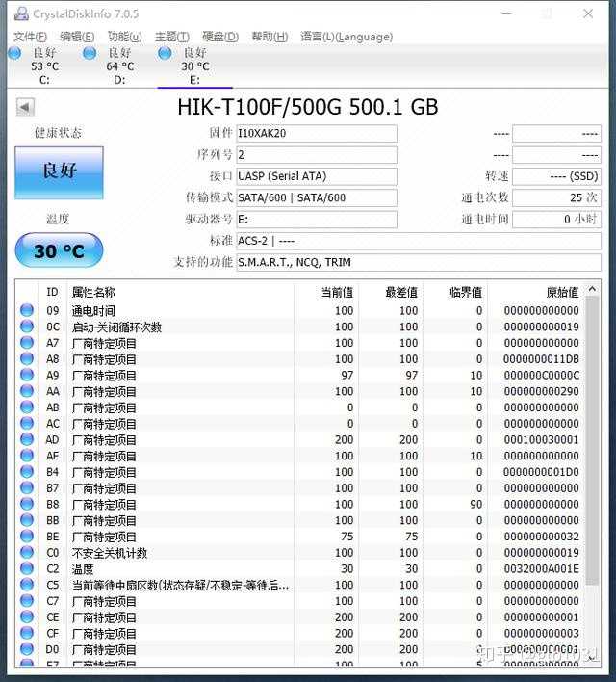Click status orb of attribute C5 row
The image size is (616, 682).
[27, 585]
